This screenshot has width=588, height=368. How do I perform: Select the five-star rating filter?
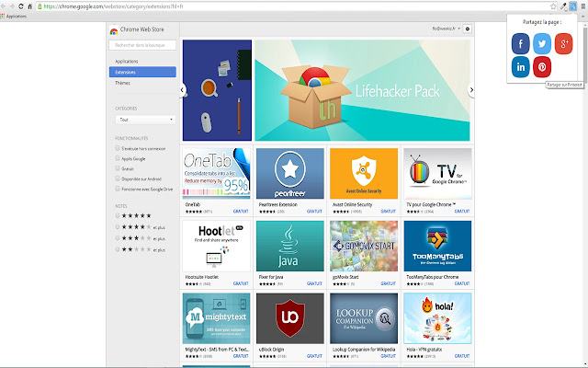pos(118,215)
